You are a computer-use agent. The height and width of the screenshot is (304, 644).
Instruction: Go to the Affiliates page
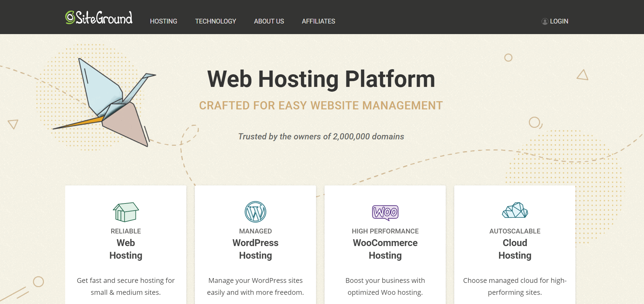318,21
